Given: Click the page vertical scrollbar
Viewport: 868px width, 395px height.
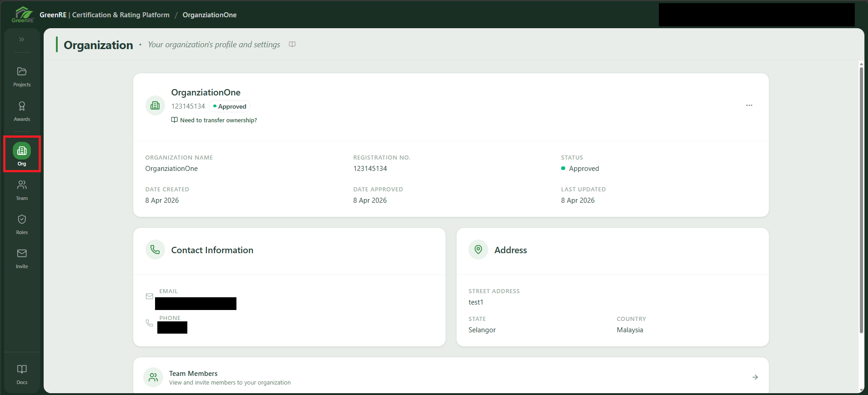Looking at the screenshot, I should coord(861,200).
